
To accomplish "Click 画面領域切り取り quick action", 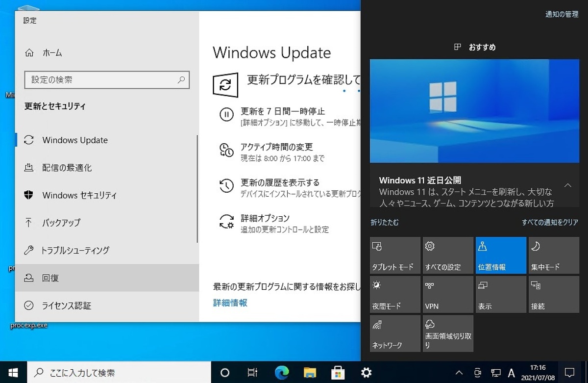I will click(448, 333).
